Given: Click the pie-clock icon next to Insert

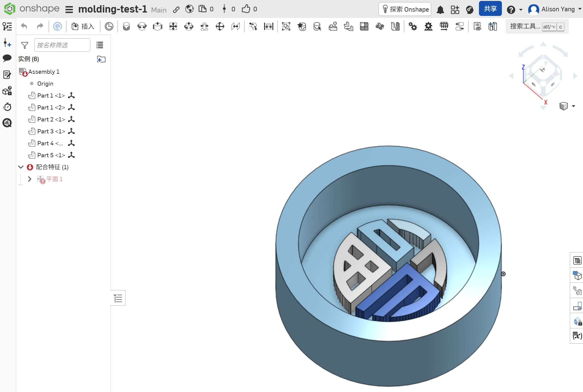Looking at the screenshot, I should coord(109,26).
